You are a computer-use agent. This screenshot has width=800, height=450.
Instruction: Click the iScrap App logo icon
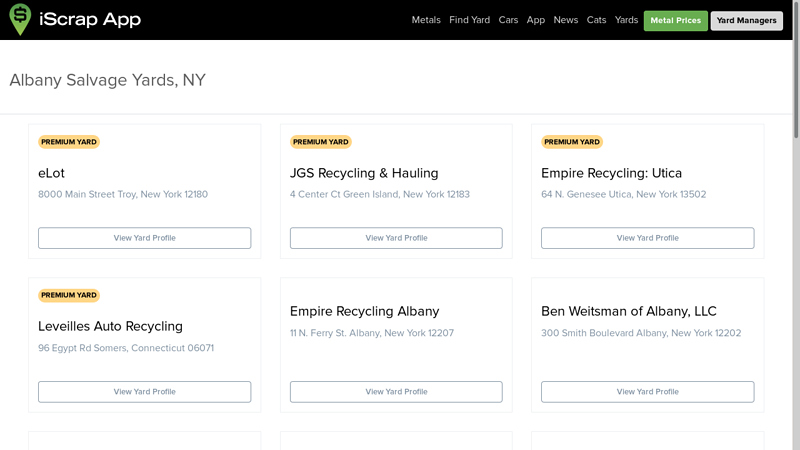pos(20,19)
